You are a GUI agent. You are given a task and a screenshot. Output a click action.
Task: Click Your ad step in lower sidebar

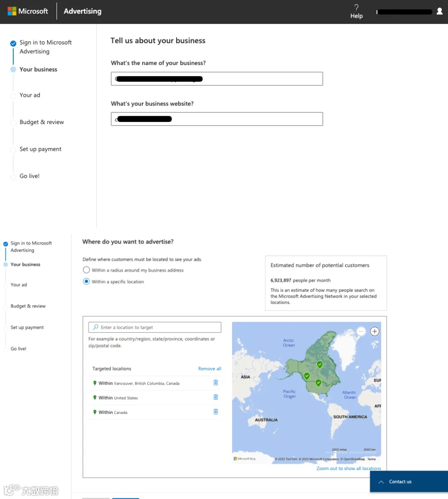[19, 285]
